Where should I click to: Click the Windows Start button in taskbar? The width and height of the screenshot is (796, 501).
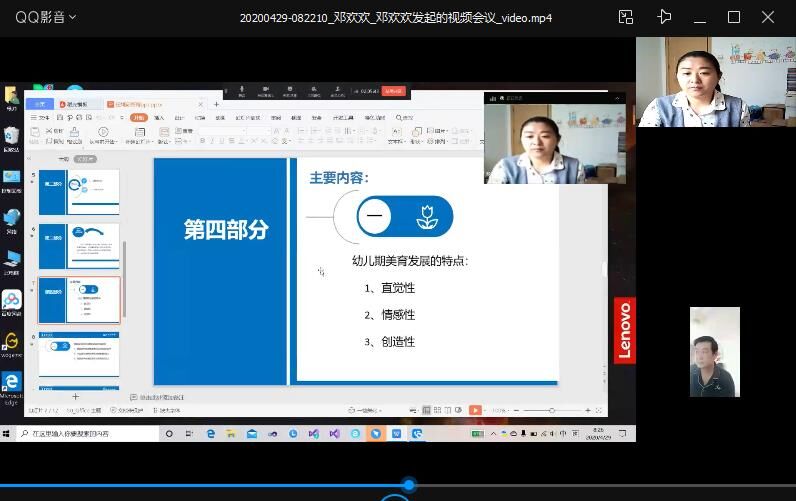(9, 434)
